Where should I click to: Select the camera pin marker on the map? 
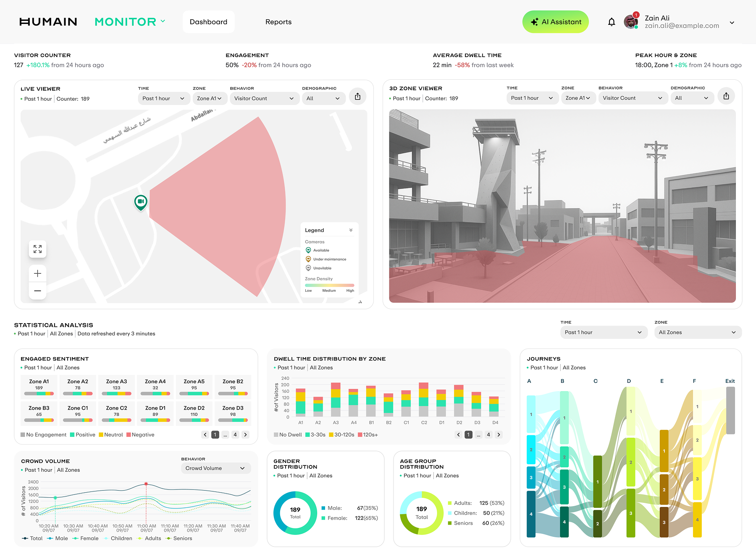tap(141, 202)
